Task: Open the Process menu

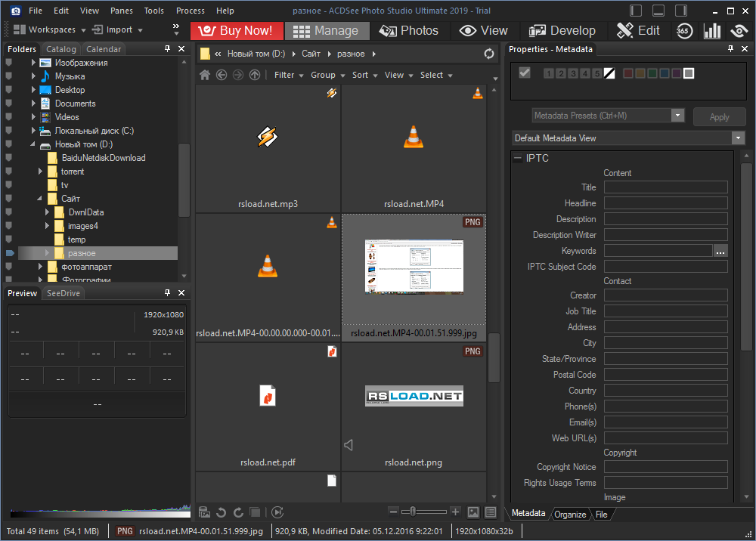Action: click(x=190, y=11)
